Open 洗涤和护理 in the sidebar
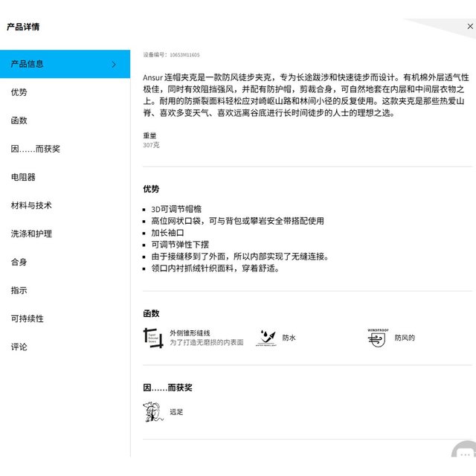This screenshot has width=476, height=476. coord(31,234)
